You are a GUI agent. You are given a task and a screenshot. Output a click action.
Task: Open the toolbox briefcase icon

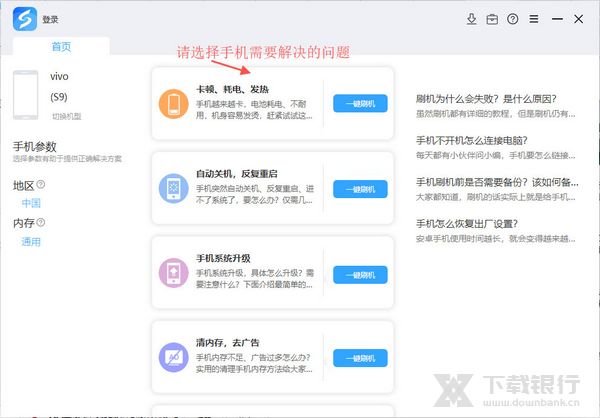pyautogui.click(x=492, y=19)
